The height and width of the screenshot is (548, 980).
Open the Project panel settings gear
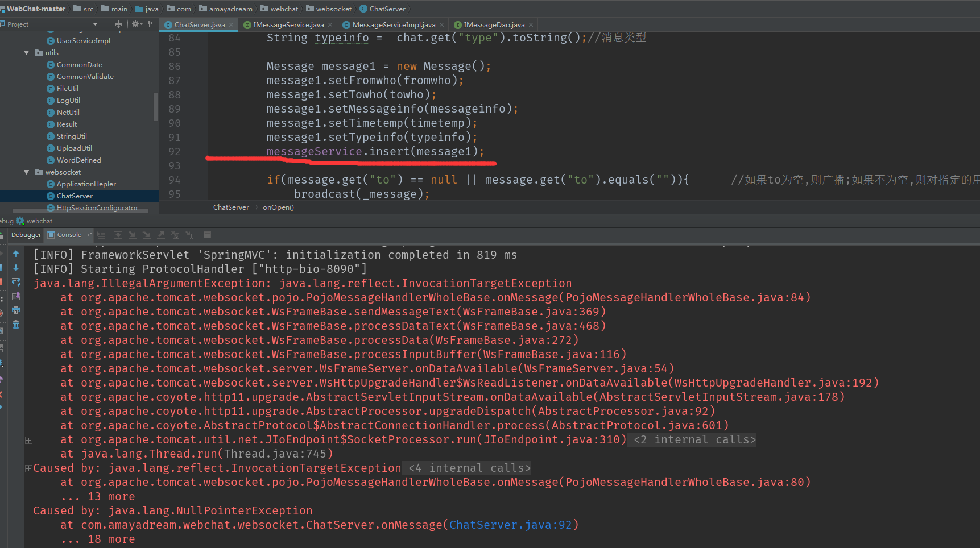(x=135, y=24)
